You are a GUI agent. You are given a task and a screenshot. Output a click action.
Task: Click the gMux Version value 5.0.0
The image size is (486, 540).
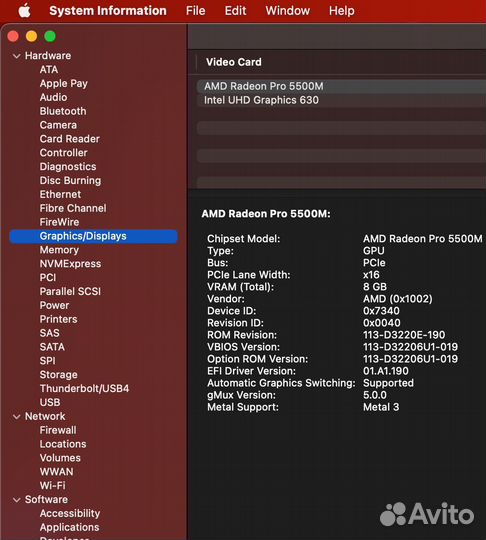[374, 395]
